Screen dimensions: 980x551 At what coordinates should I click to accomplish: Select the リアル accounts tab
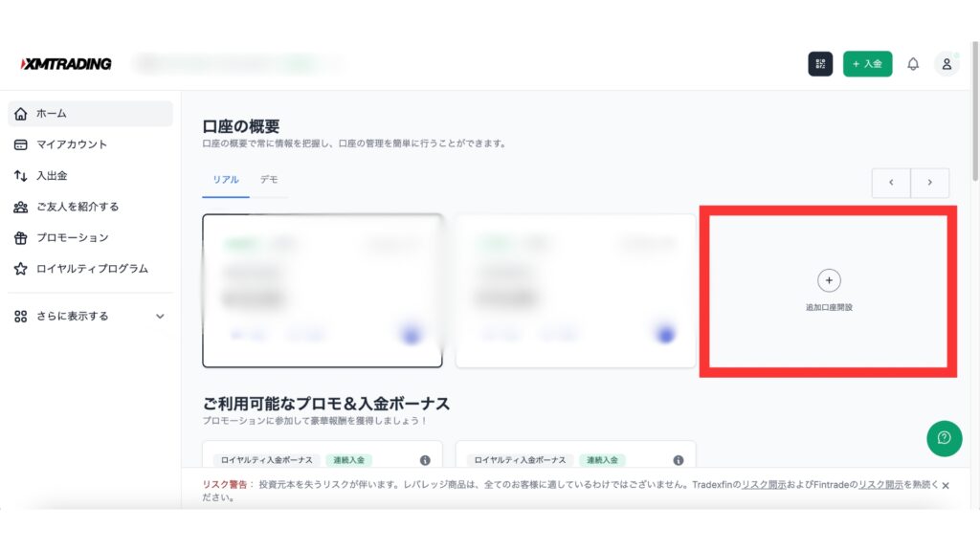click(225, 182)
